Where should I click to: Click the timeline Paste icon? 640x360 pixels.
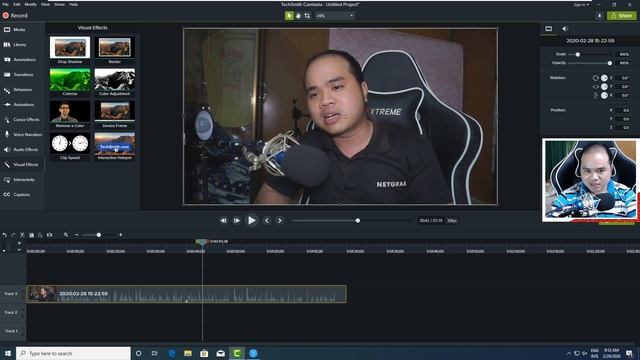tap(40, 235)
